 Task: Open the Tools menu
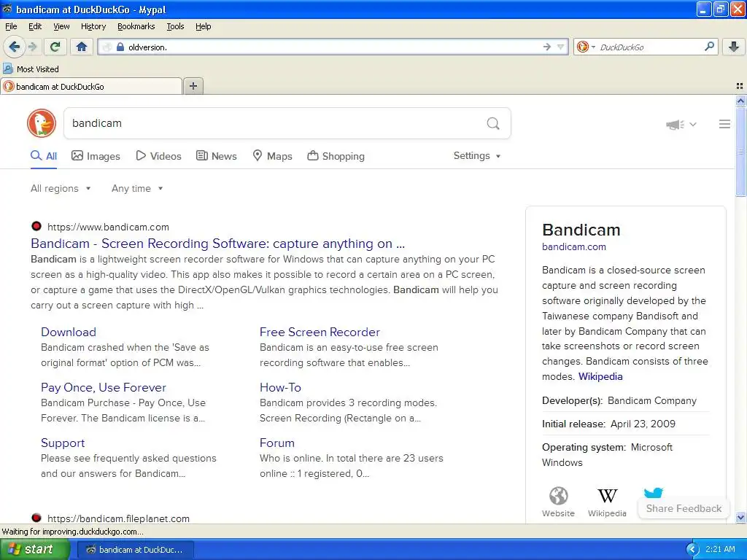[175, 26]
